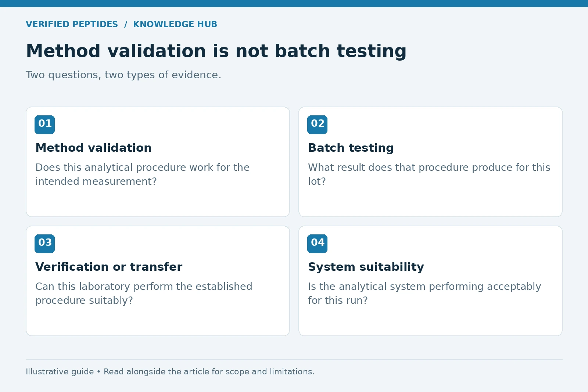Viewport: 588px width, 392px height.
Task: Click text 'What result does that procedure produce for this lot?'
Action: point(429,174)
